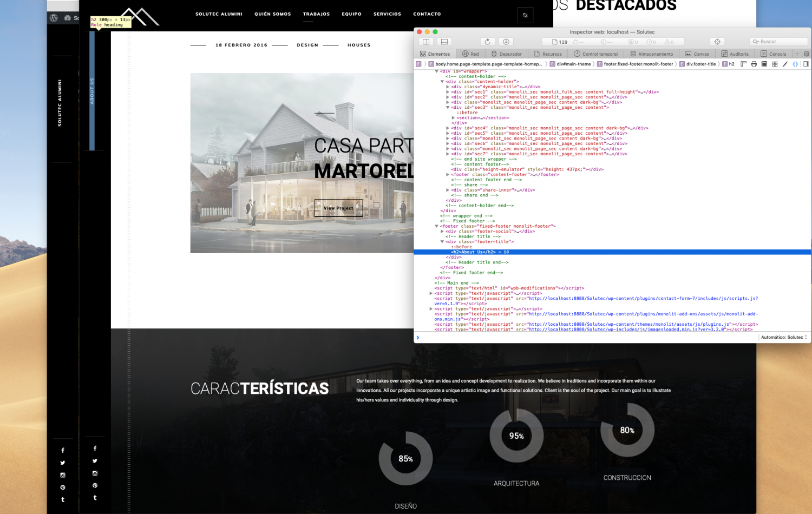Select div.footer-title breadcrumb
Viewport: 812px width, 514px height.
[697, 64]
